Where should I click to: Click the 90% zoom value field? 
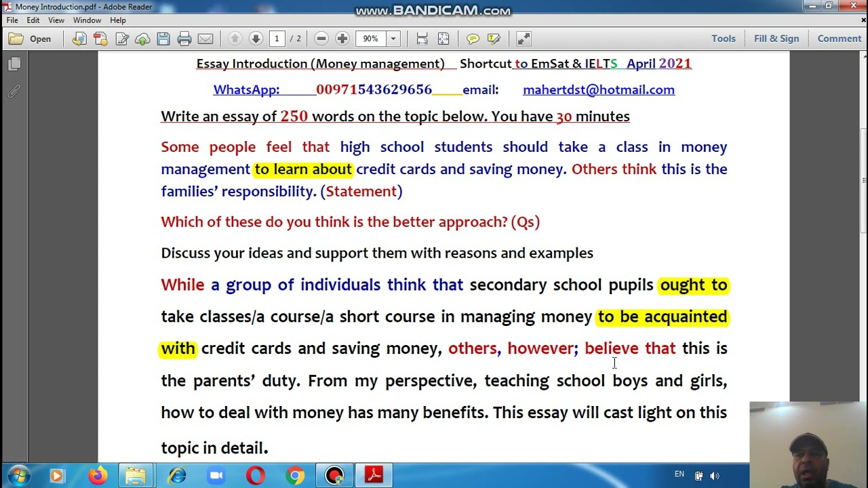[371, 39]
